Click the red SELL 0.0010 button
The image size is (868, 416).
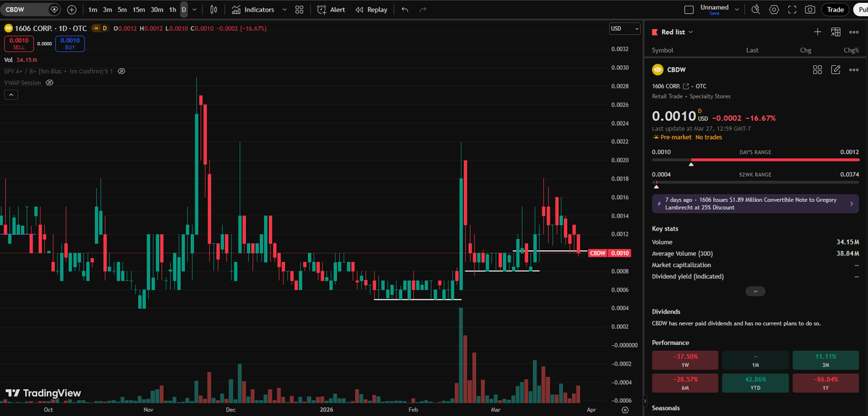click(x=19, y=43)
